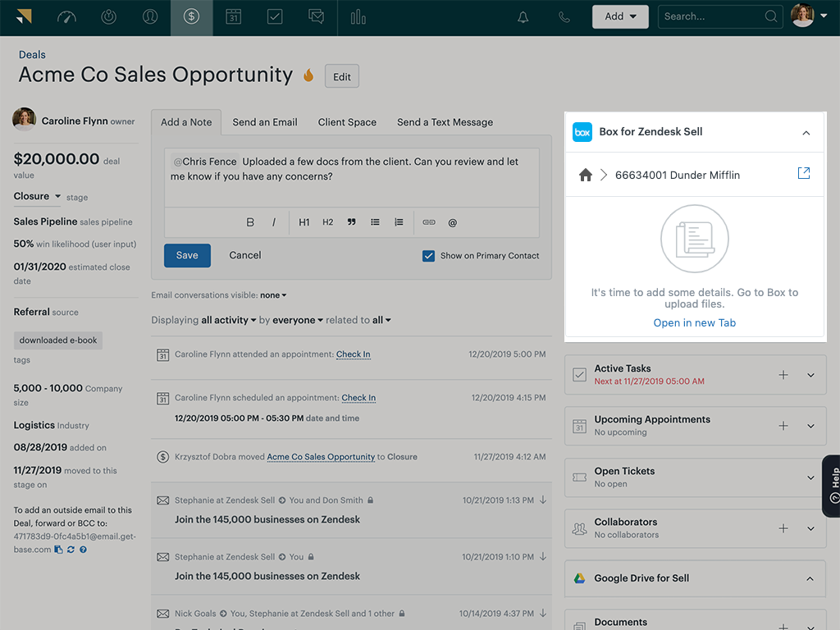
Task: Apply H1 heading in the note editor
Action: pos(304,221)
